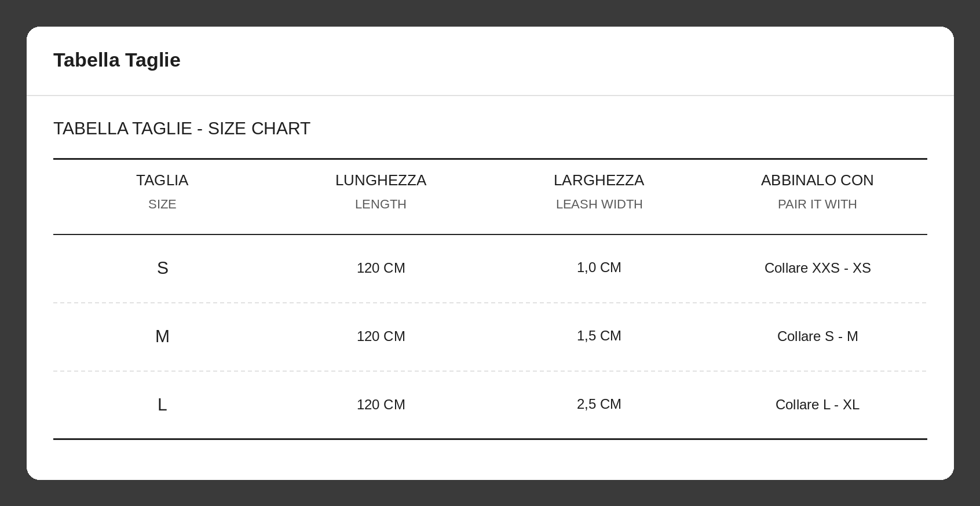
Task: Click the Tabella Taglie modal title
Action: point(117,60)
